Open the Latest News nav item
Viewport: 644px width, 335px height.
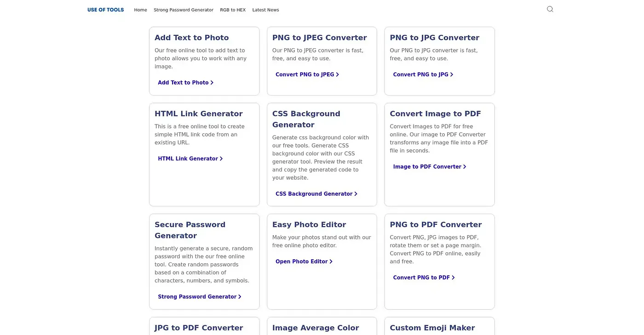[265, 10]
